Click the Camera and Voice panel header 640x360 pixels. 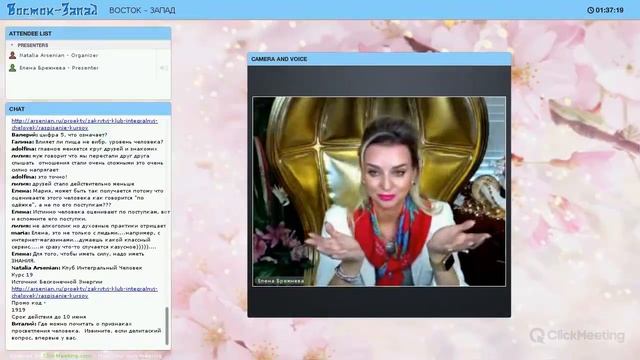pos(379,59)
